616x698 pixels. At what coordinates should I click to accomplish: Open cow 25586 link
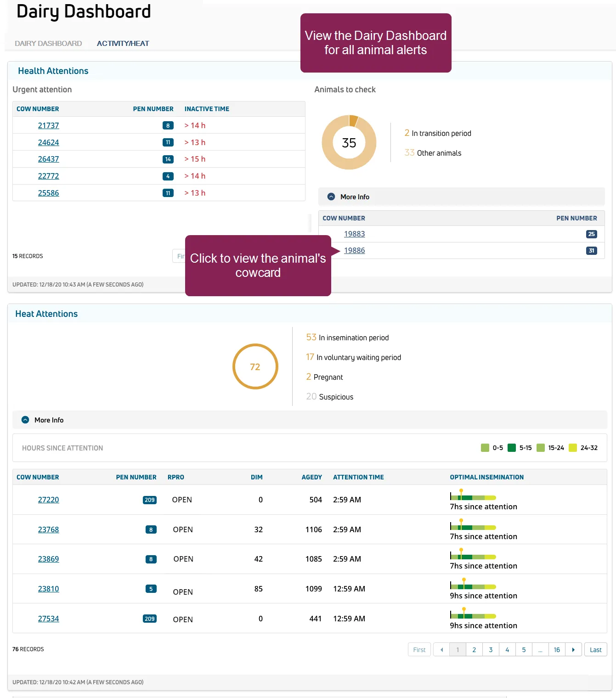48,193
